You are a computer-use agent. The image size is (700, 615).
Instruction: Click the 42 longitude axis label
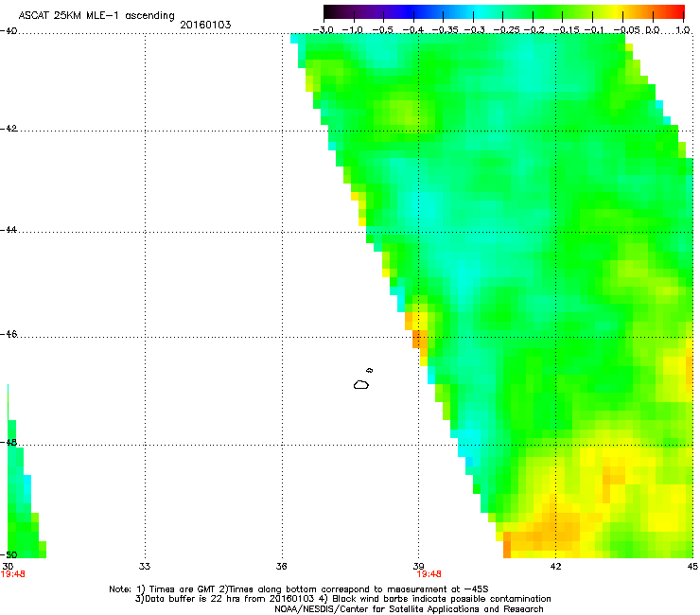click(555, 567)
